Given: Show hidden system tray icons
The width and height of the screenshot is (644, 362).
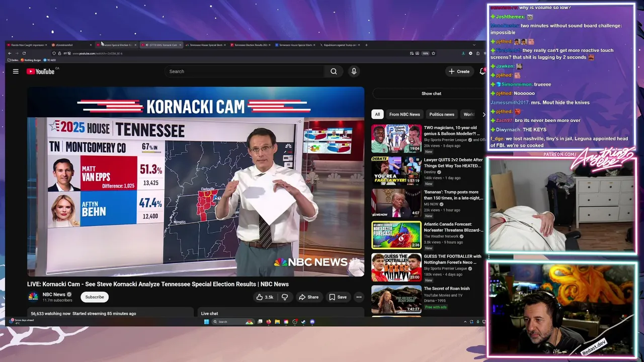Looking at the screenshot, I should [465, 322].
